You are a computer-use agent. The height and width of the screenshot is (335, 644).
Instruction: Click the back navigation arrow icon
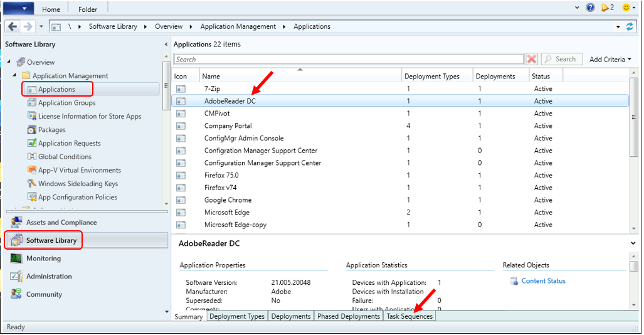tap(13, 26)
